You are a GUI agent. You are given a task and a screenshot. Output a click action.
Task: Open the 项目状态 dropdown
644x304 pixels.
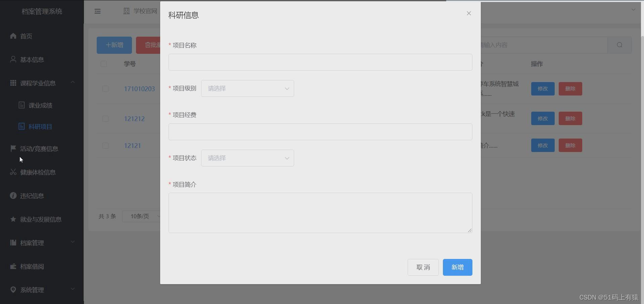click(247, 158)
